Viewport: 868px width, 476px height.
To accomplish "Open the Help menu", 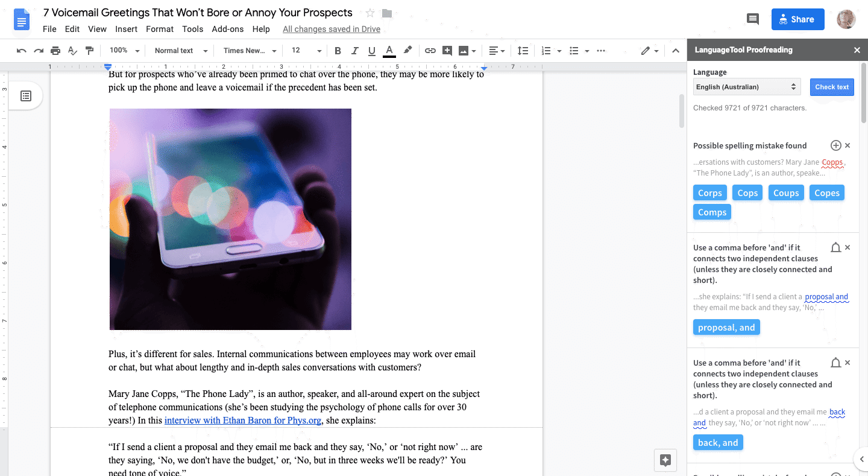I will (261, 29).
